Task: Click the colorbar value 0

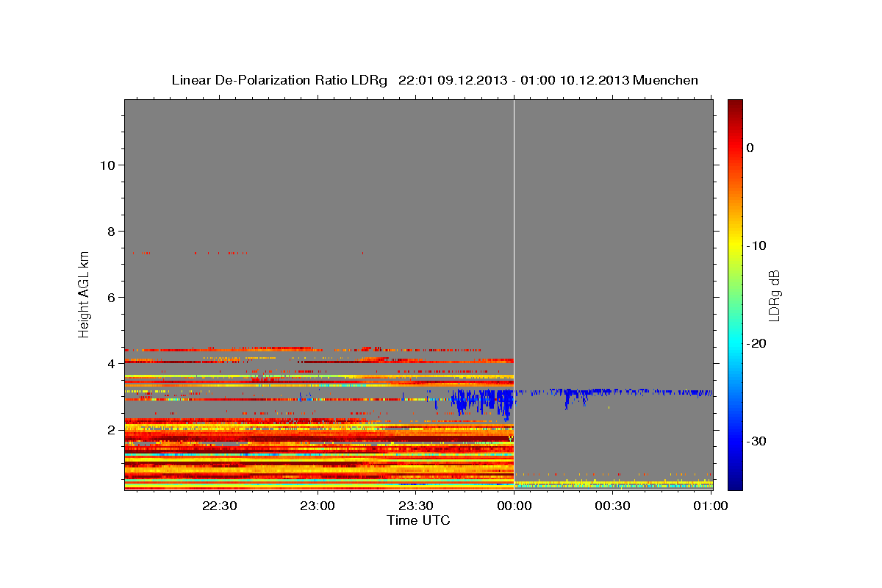Action: (750, 148)
